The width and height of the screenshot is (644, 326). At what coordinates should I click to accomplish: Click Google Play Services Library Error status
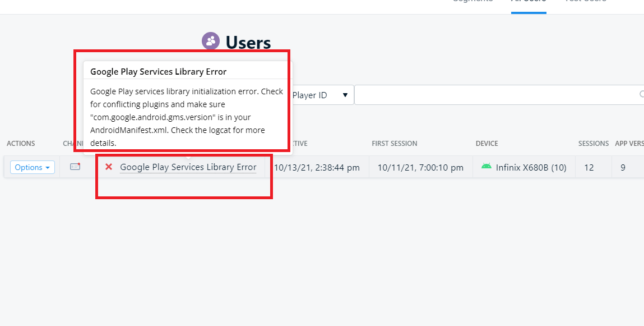coord(188,167)
